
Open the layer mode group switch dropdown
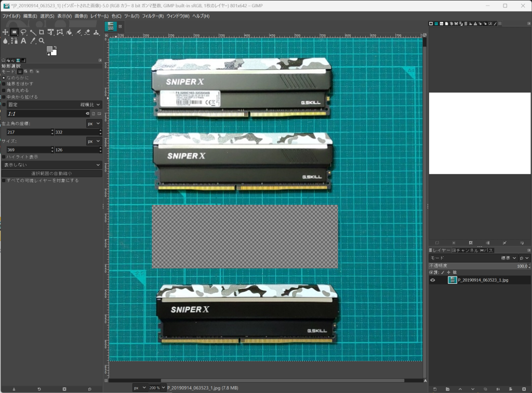(x=524, y=258)
